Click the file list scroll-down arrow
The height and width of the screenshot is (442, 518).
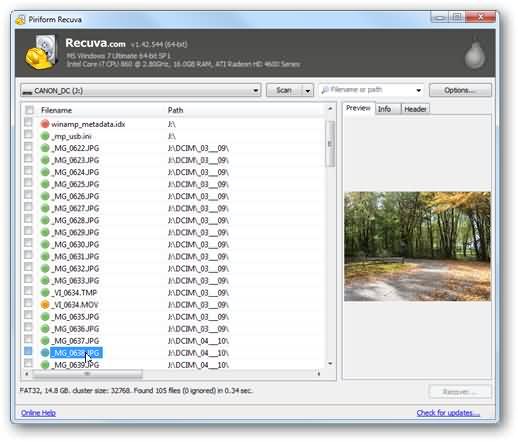(330, 364)
